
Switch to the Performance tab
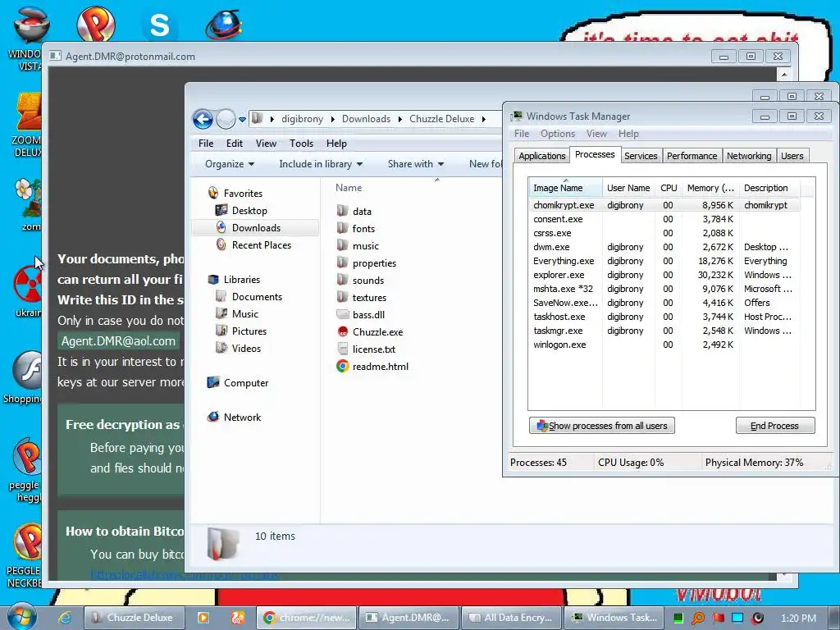(692, 156)
